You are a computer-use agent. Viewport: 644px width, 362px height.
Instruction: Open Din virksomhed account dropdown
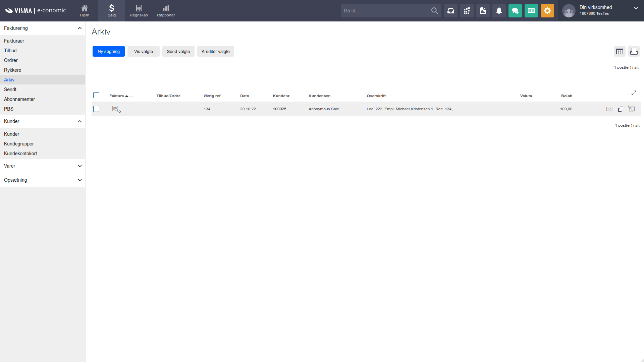coord(636,8)
